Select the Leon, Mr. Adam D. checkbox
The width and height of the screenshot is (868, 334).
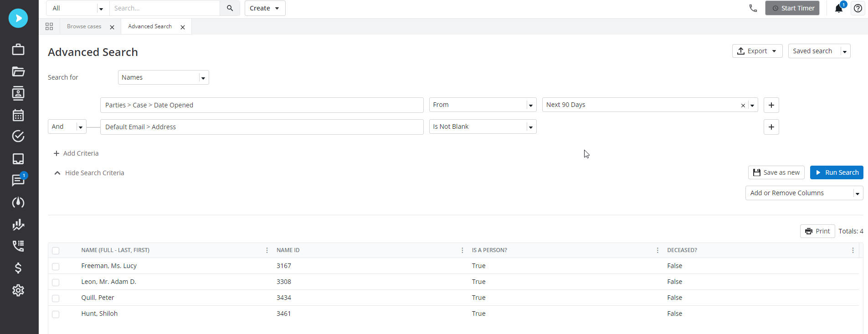point(56,283)
